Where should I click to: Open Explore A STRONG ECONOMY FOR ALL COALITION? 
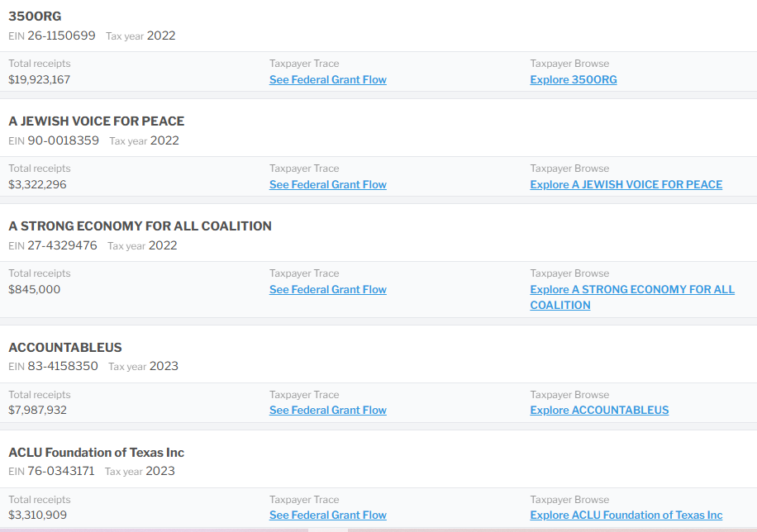coord(631,290)
